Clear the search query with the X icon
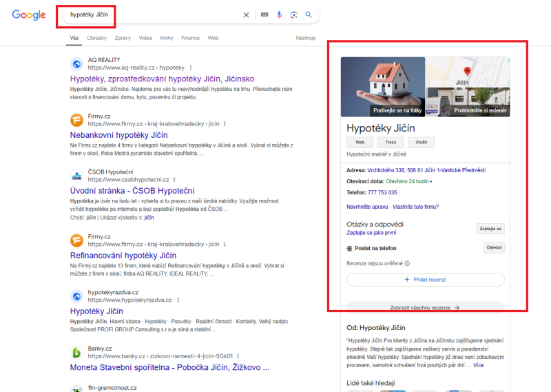The image size is (551, 392). pos(247,14)
